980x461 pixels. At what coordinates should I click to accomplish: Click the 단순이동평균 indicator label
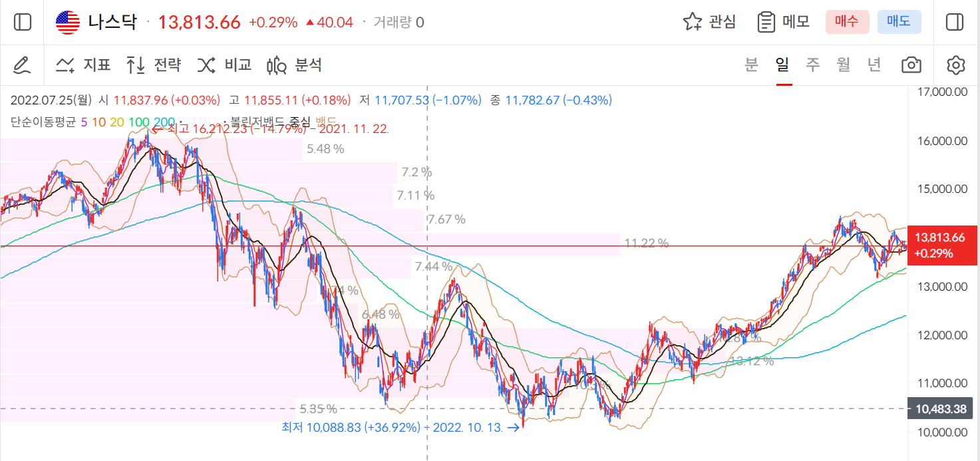point(44,122)
